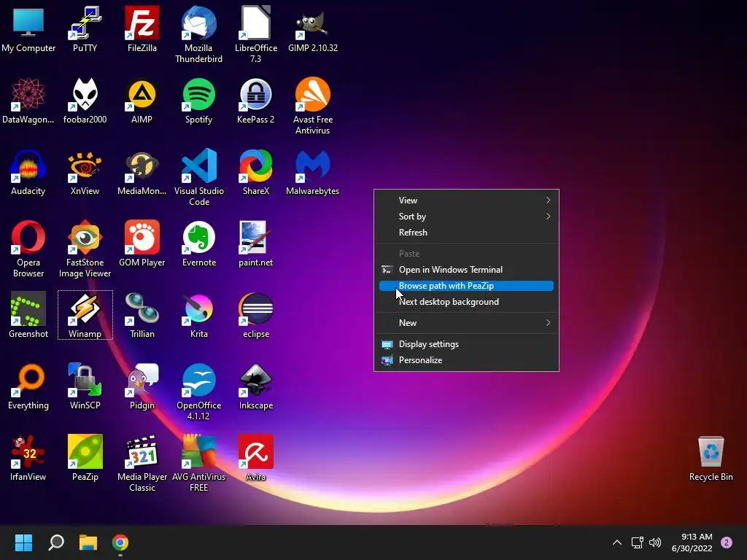Select the LibreOffice 7.3 shortcut

point(256,34)
